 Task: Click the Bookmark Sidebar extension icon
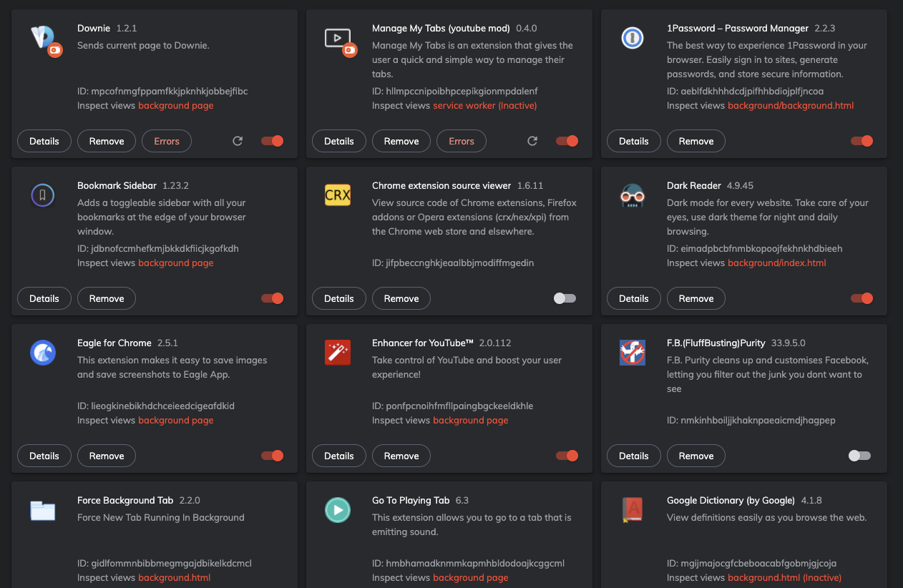[x=43, y=195]
